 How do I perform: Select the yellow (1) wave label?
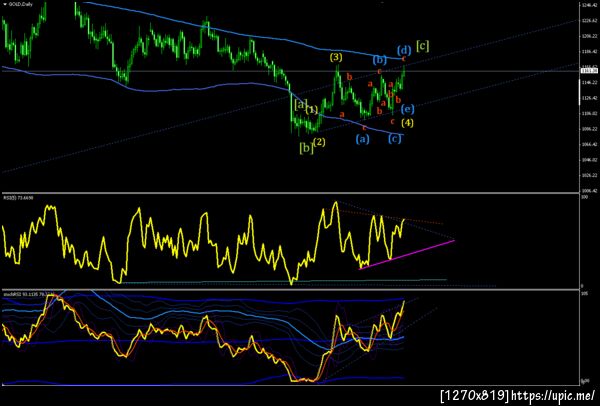click(312, 110)
